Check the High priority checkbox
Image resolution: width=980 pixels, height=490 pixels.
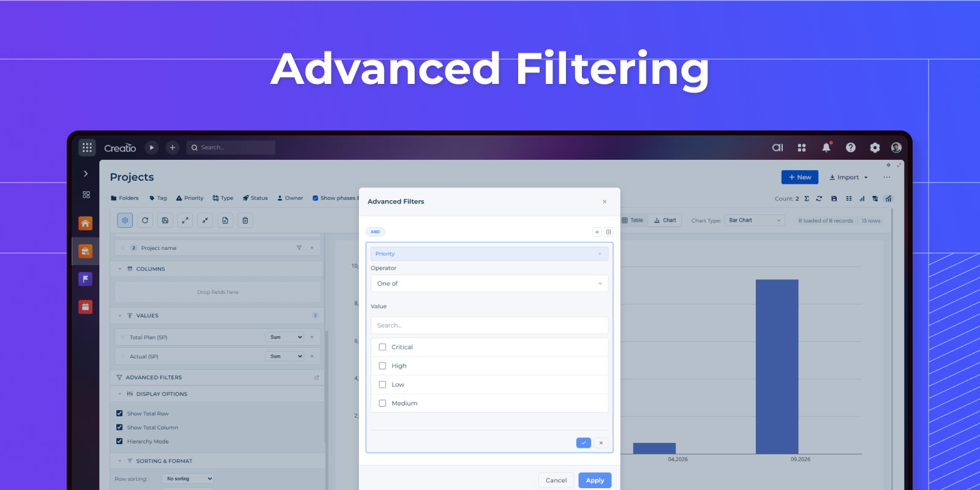pos(383,366)
